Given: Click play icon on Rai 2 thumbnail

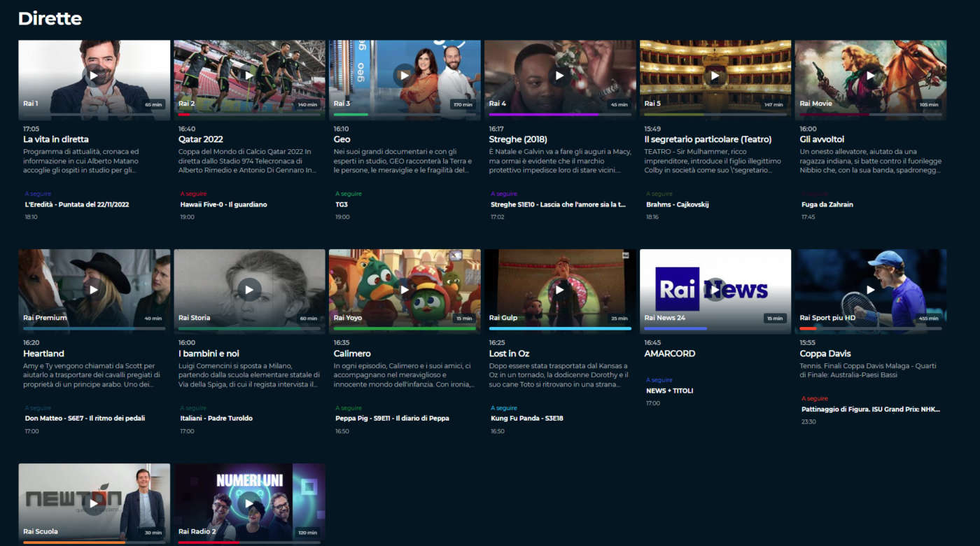Looking at the screenshot, I should [x=249, y=76].
